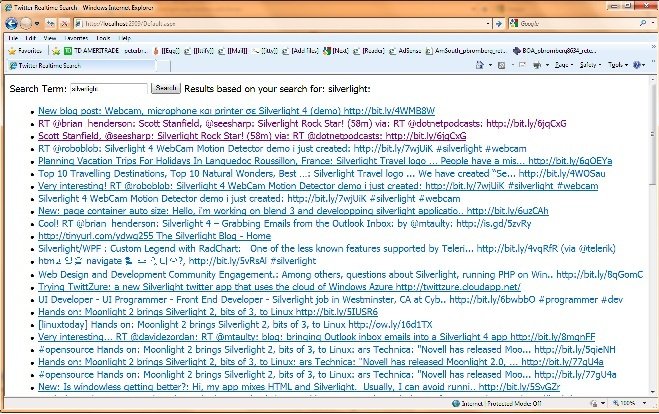Open the Home button dropdown arrow
This screenshot has height=414, width=659.
(490, 65)
